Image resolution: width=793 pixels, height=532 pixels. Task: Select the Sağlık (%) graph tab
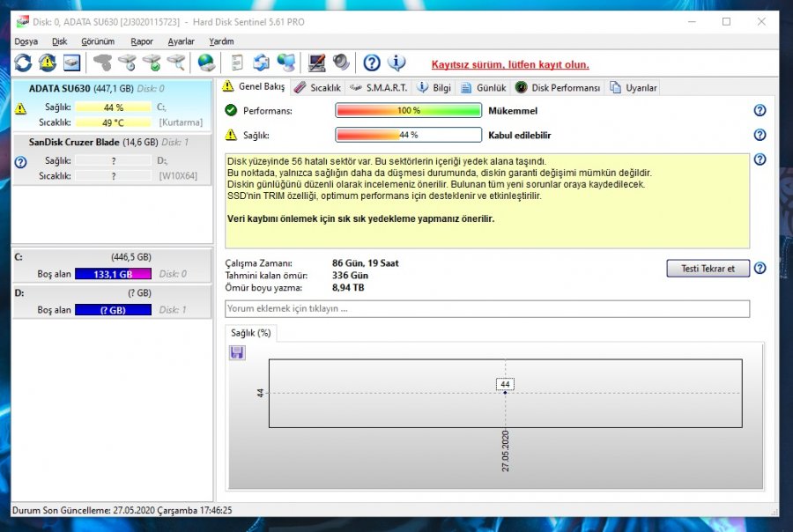tap(251, 333)
